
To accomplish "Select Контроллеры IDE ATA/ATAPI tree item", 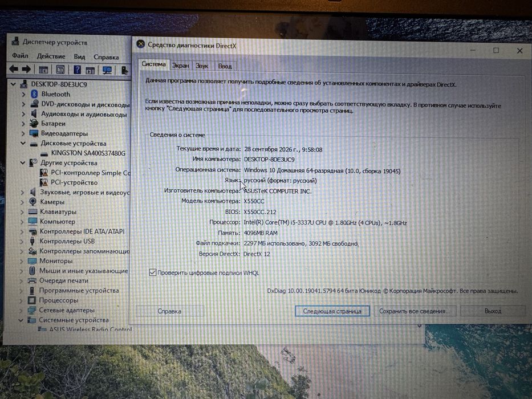I will (x=82, y=231).
